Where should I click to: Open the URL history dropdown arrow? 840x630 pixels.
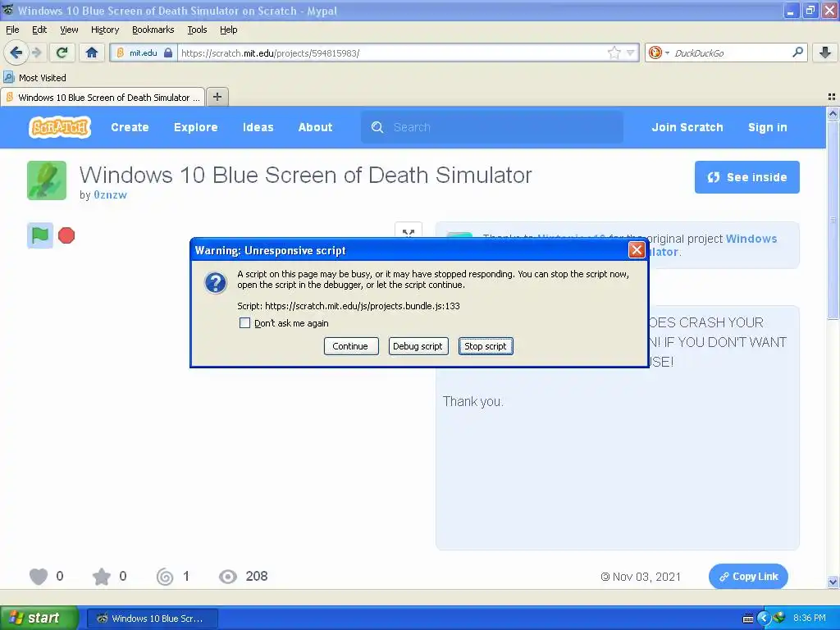click(631, 52)
